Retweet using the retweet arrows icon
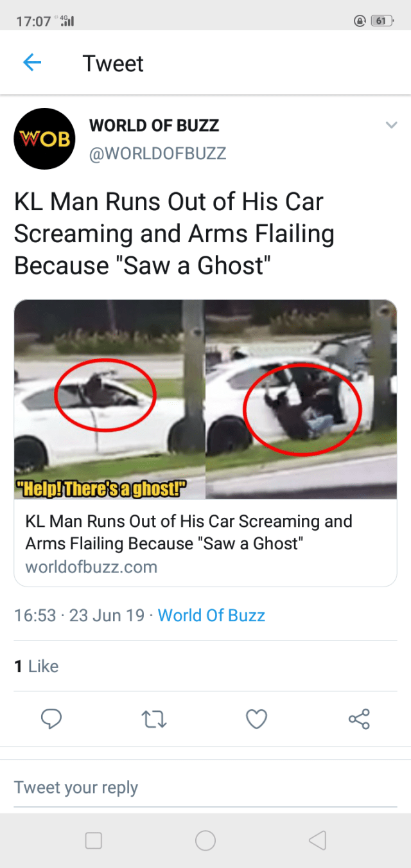The height and width of the screenshot is (868, 411). pos(154,719)
